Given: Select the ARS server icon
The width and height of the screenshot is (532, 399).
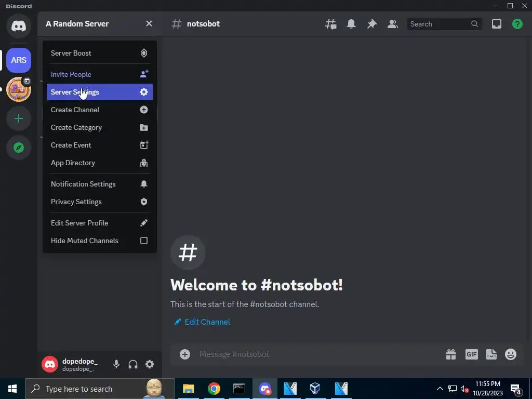Looking at the screenshot, I should click(x=19, y=60).
